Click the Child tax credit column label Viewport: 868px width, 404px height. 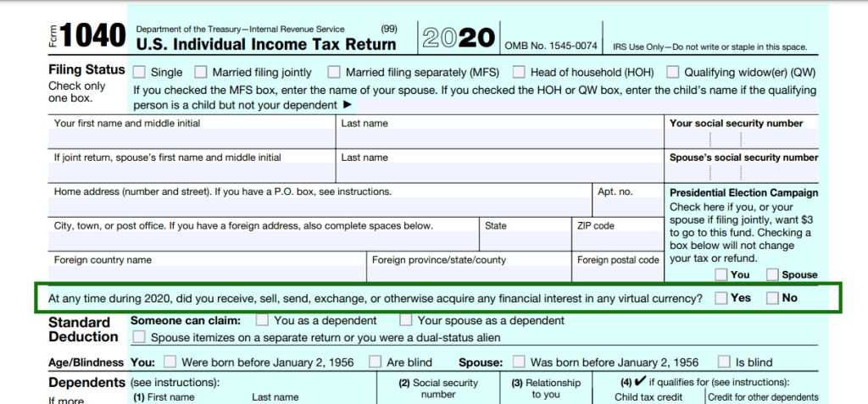648,397
